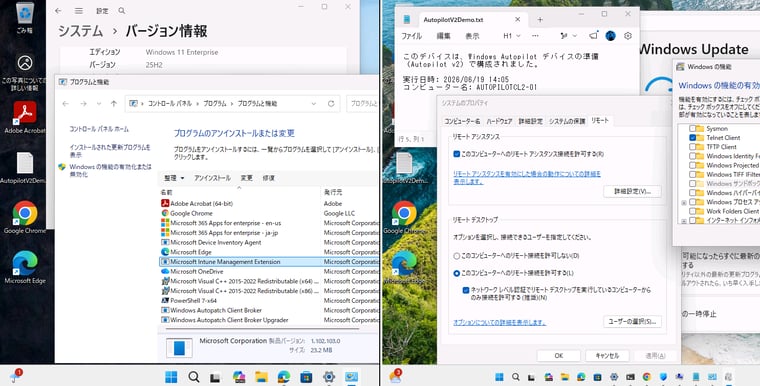Click the Settings window back arrow
This screenshot has width=760, height=386.
click(x=58, y=11)
